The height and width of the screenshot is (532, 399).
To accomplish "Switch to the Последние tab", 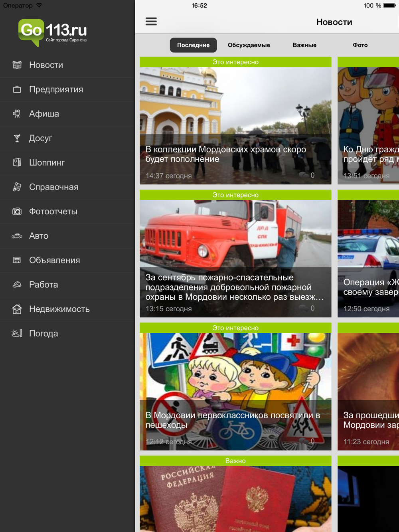I will (x=194, y=45).
